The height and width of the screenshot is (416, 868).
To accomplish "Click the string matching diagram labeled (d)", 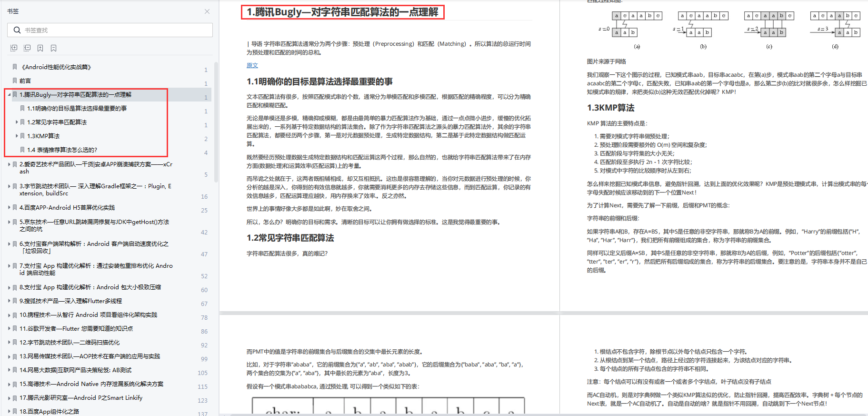I will (x=836, y=30).
